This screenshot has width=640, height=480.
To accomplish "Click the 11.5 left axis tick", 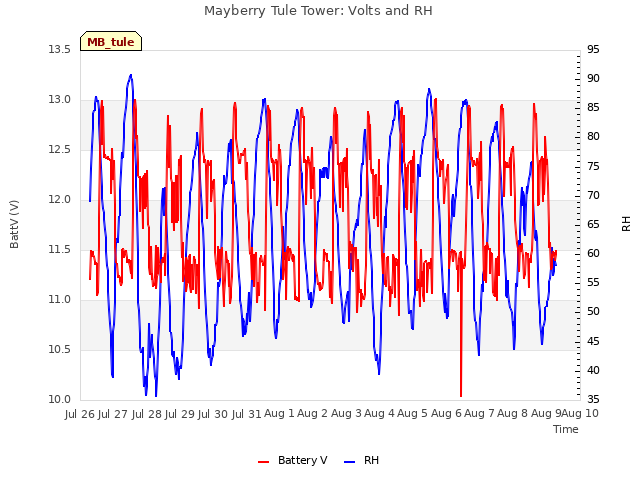I will point(60,249).
